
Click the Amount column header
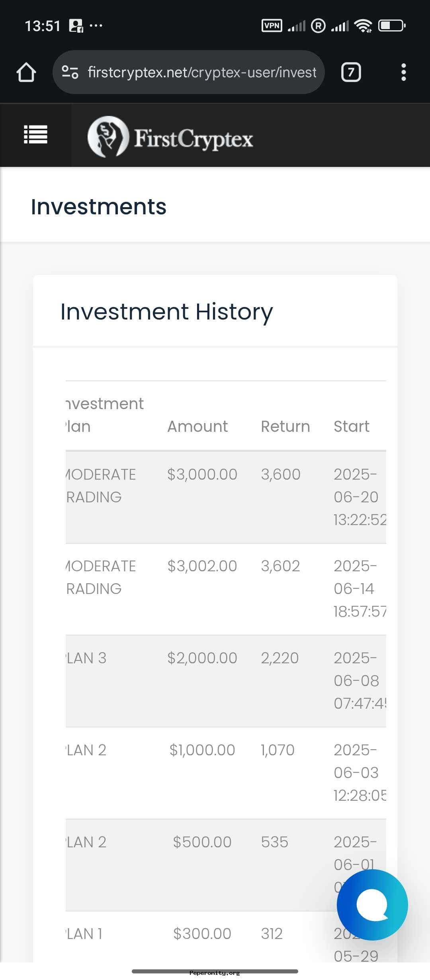click(x=197, y=426)
